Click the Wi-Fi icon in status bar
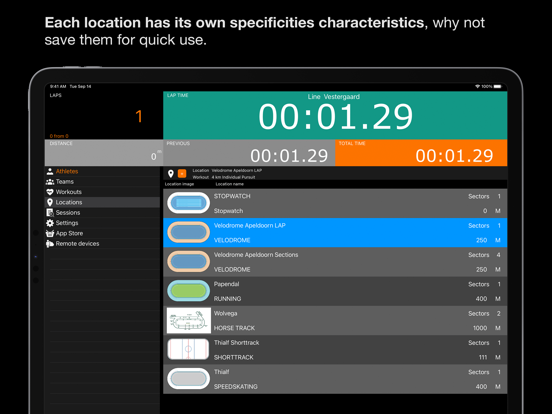The height and width of the screenshot is (414, 552). click(x=478, y=86)
